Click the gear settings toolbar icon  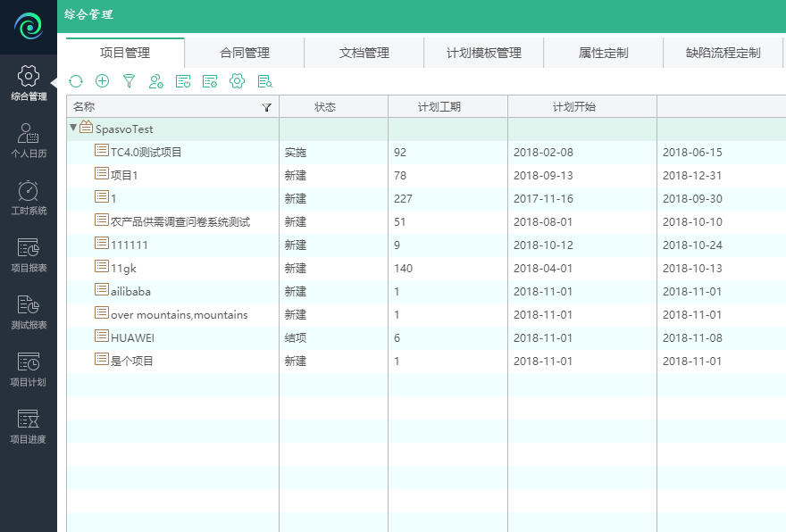tap(237, 81)
